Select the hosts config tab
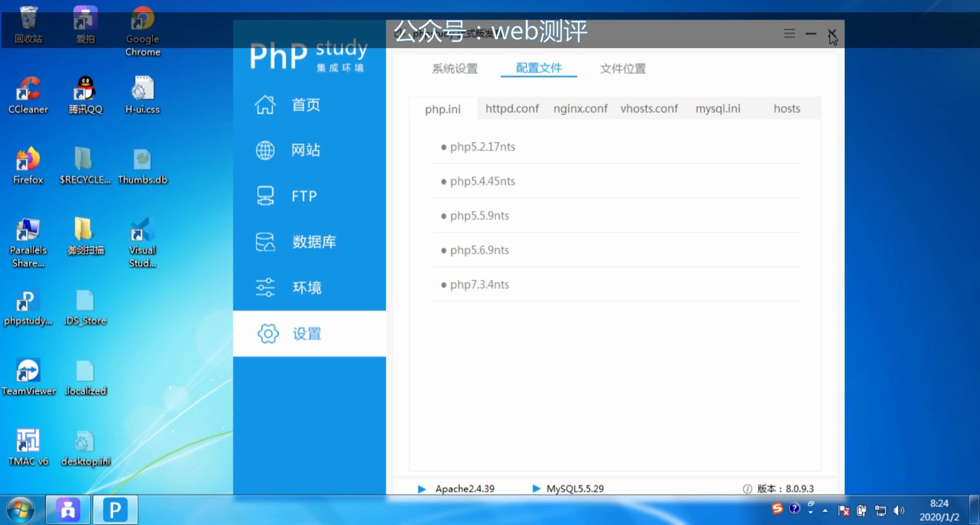980x525 pixels. click(x=787, y=108)
